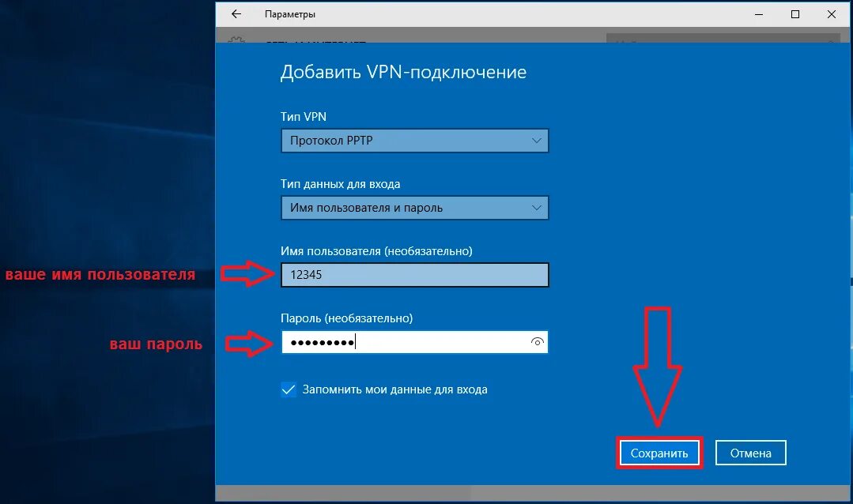853x504 pixels.
Task: Close the Параметры window
Action: pyautogui.click(x=832, y=14)
